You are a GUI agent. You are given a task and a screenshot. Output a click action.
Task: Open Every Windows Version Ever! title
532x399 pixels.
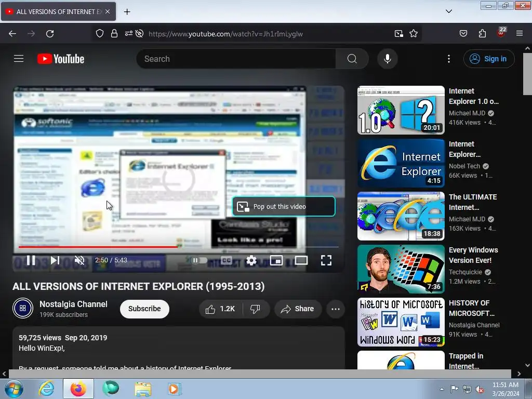pyautogui.click(x=473, y=255)
